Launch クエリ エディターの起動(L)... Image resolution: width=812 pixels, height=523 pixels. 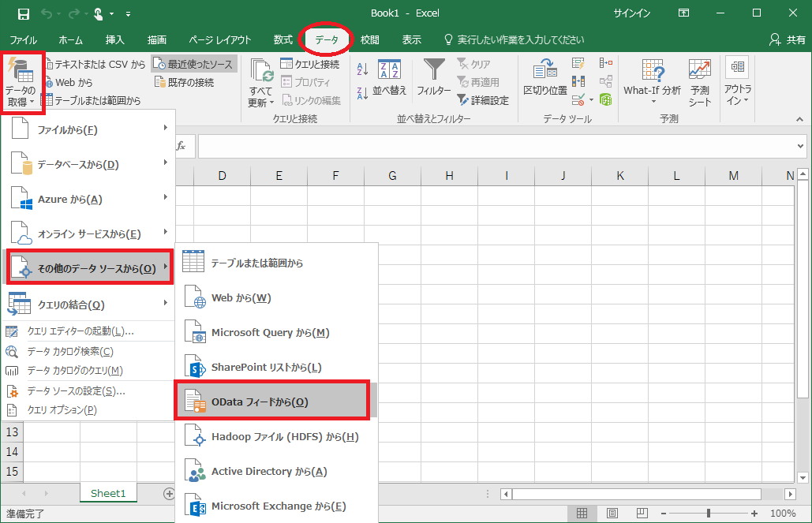click(88, 331)
